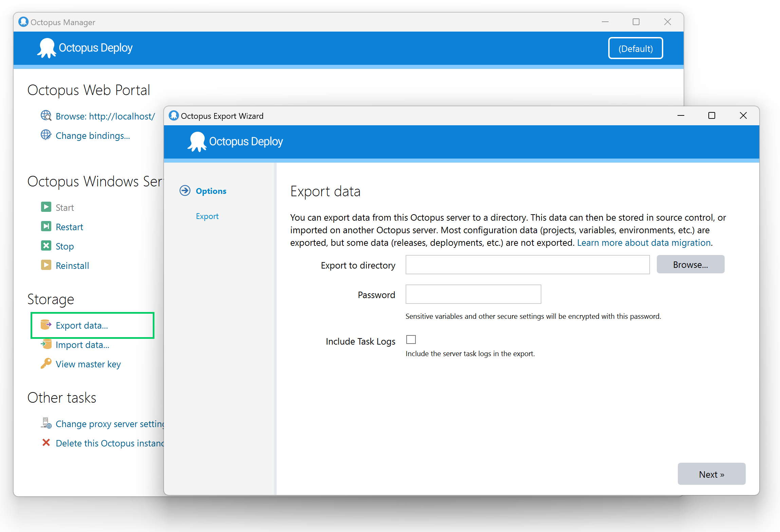Click the Browse localhost globe icon
The width and height of the screenshot is (780, 532).
coord(46,116)
